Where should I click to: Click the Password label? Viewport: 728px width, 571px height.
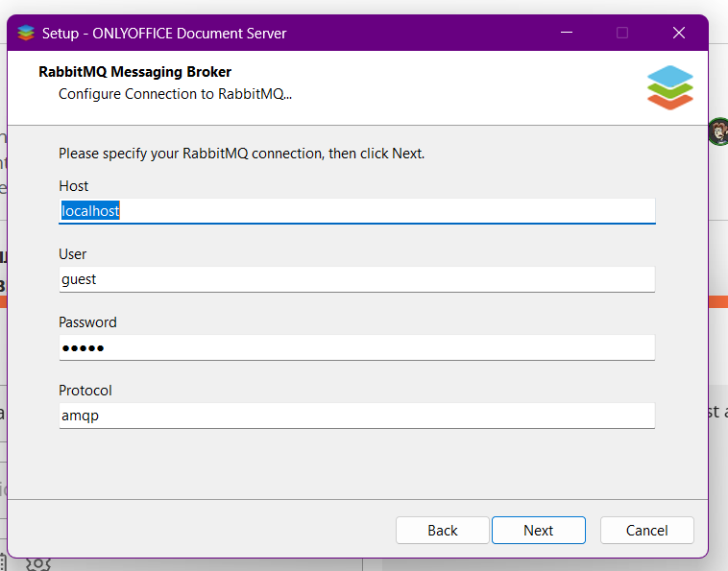point(87,322)
